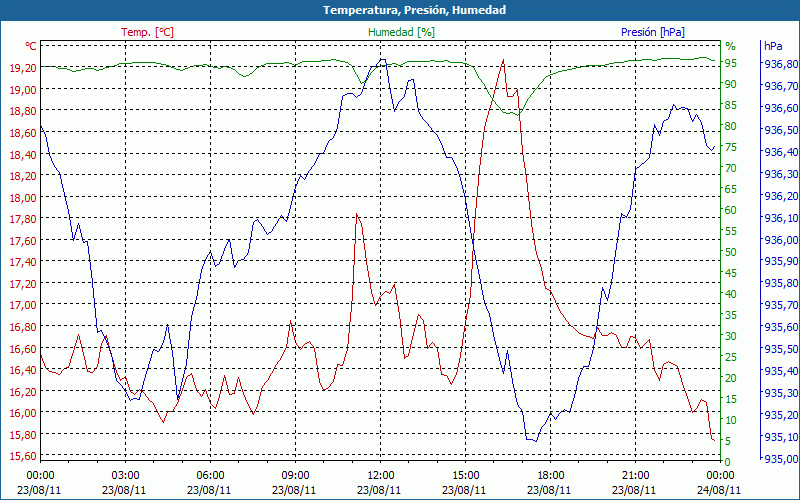This screenshot has height=500, width=800.
Task: Click the "95" humidity axis value
Action: (731, 63)
